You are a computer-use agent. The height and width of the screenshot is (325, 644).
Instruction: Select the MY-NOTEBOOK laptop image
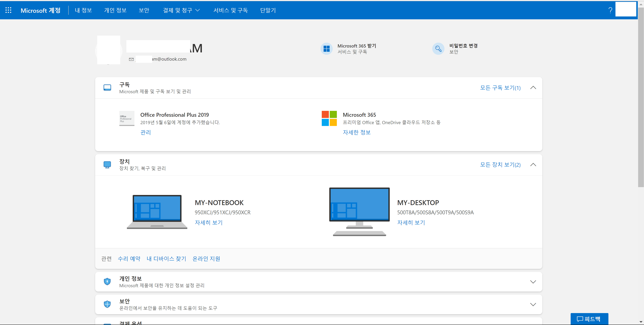pos(157,212)
